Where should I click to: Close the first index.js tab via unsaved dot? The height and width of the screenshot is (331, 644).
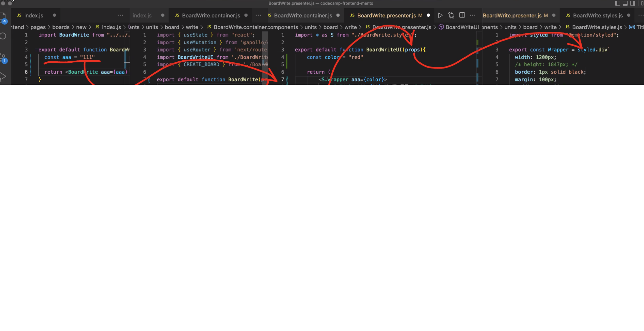(54, 15)
